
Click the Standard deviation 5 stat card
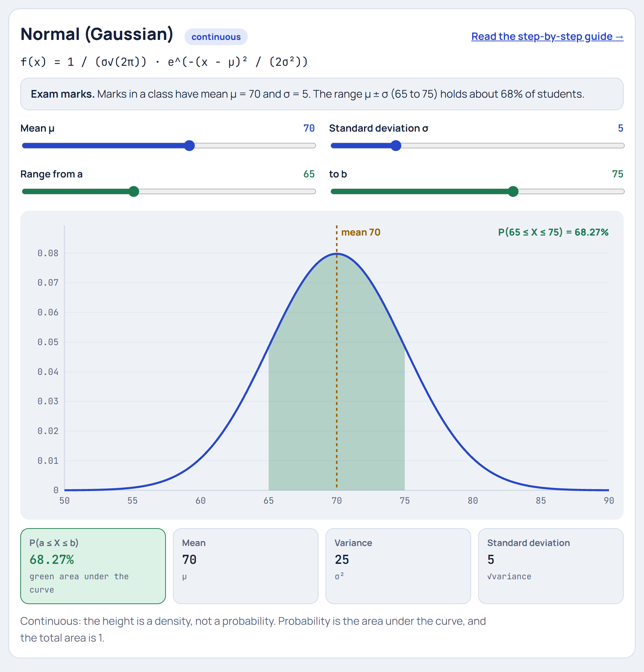pos(551,566)
